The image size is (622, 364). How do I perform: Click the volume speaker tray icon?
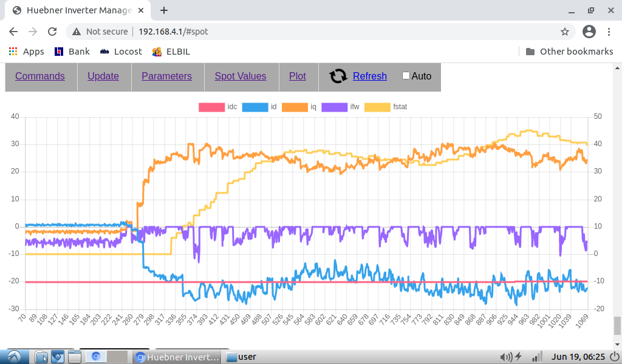coord(505,357)
